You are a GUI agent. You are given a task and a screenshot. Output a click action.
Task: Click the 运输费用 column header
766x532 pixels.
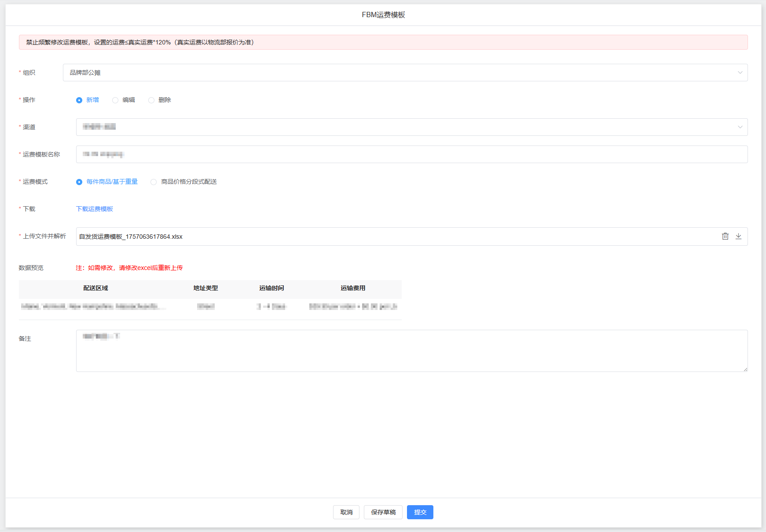tap(353, 288)
